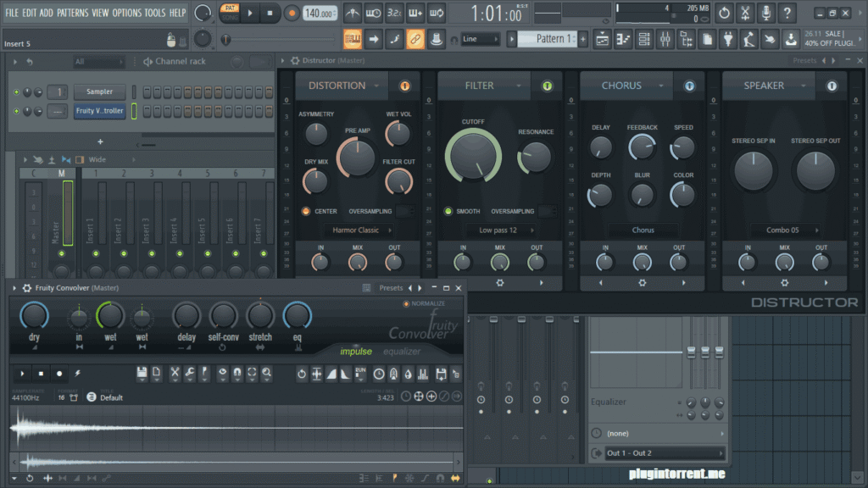The image size is (868, 488).
Task: Click the loop recording icon
Action: tap(437, 13)
